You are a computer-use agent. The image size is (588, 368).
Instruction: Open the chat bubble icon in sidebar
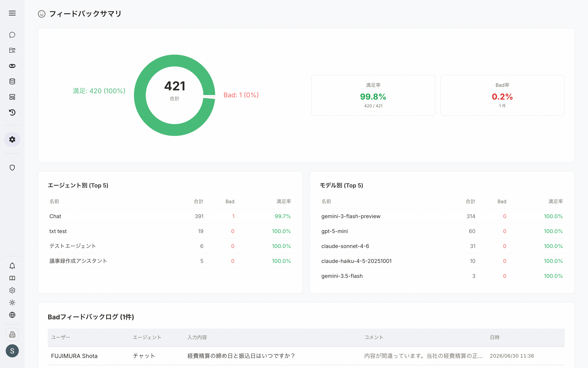[12, 35]
